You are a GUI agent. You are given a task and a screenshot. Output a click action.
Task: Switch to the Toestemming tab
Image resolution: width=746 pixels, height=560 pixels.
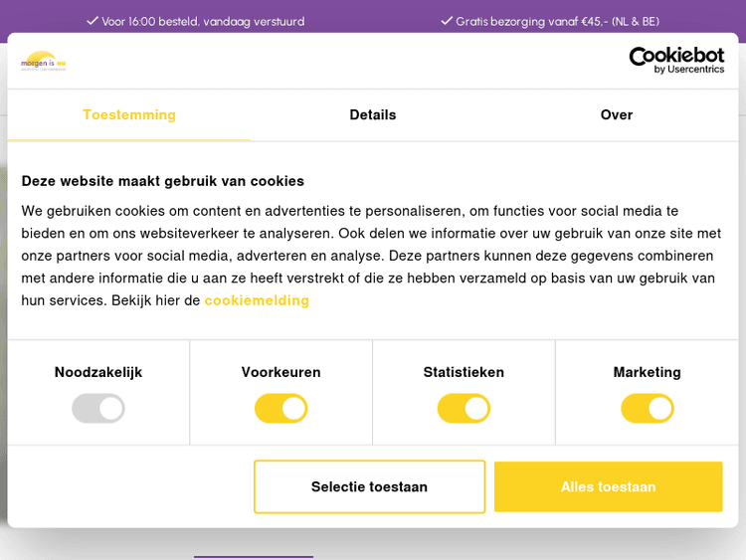pyautogui.click(x=129, y=115)
